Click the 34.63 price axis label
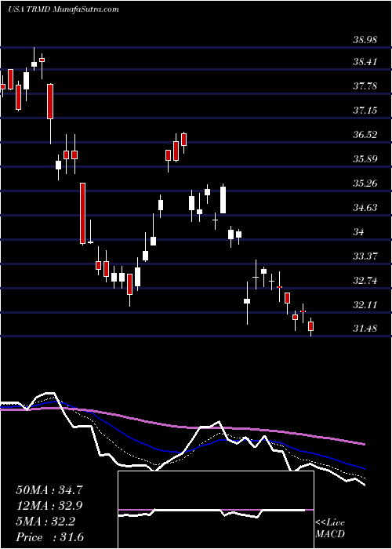392x549 pixels. [365, 208]
